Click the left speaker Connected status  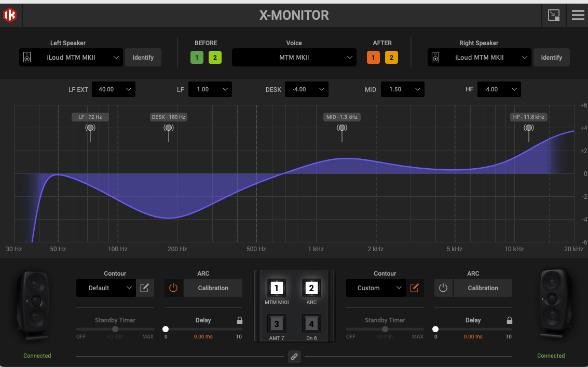[37, 356]
